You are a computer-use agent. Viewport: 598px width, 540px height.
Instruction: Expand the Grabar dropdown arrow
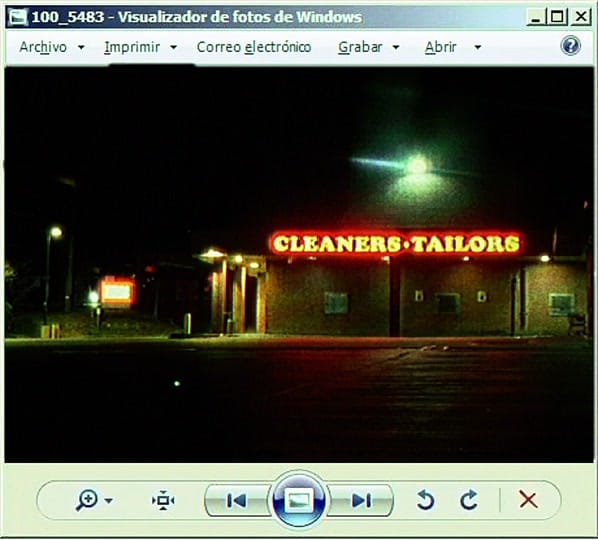click(396, 48)
